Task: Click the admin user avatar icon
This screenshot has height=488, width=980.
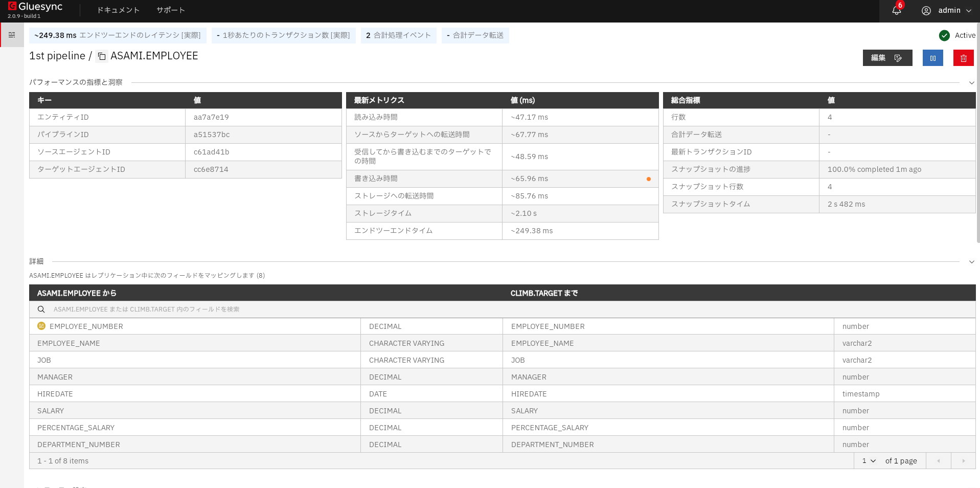Action: (926, 10)
